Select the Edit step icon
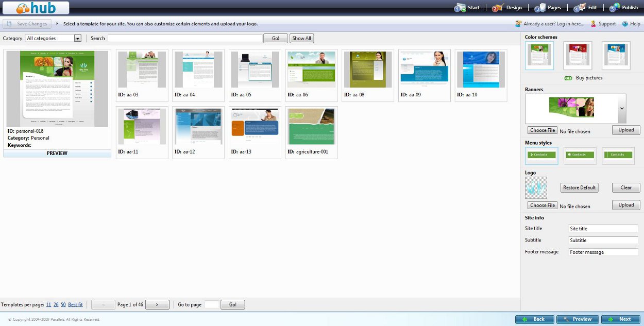Viewport: 644px width, 326px height. point(580,8)
